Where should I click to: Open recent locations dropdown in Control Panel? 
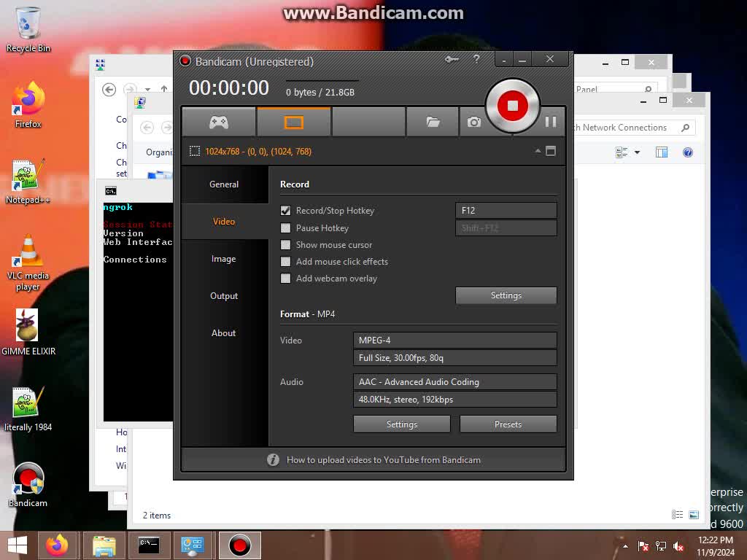[147, 90]
